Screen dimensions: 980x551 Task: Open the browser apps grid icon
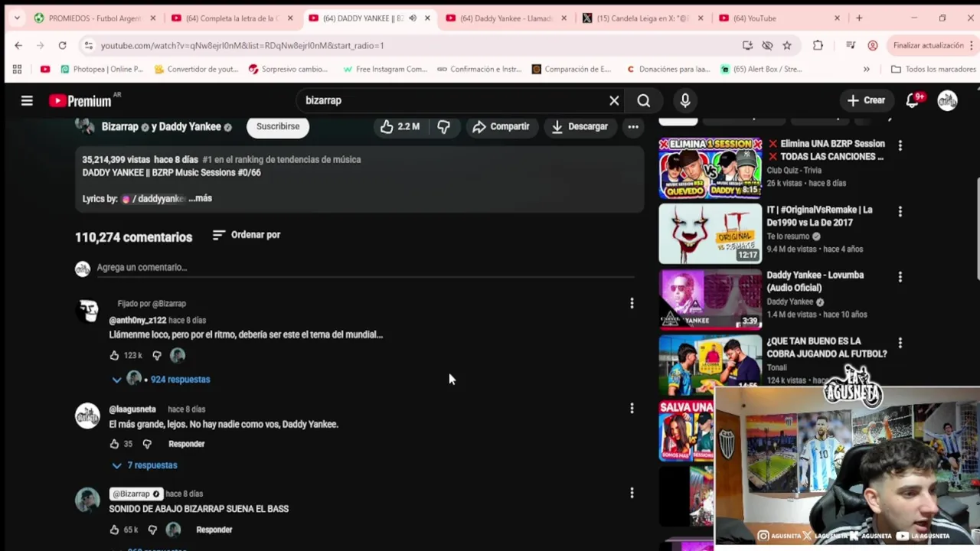point(17,69)
